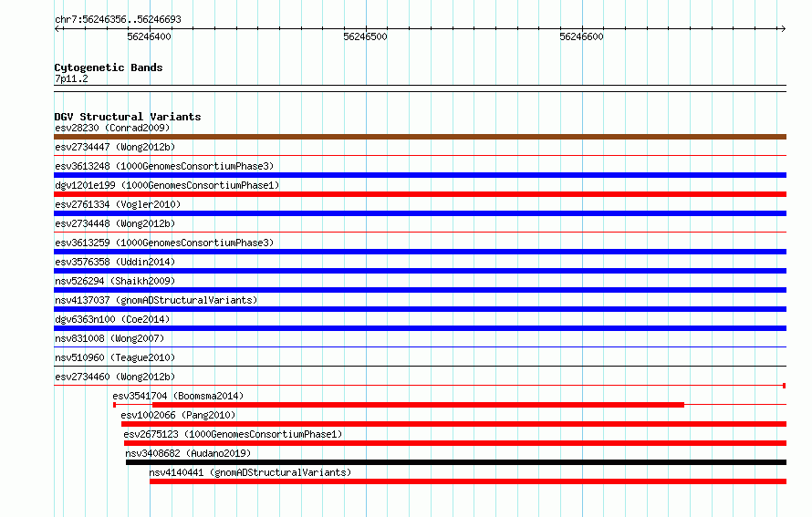Click dgv6363n100 (Coe2014) label
The height and width of the screenshot is (517, 812).
click(112, 319)
